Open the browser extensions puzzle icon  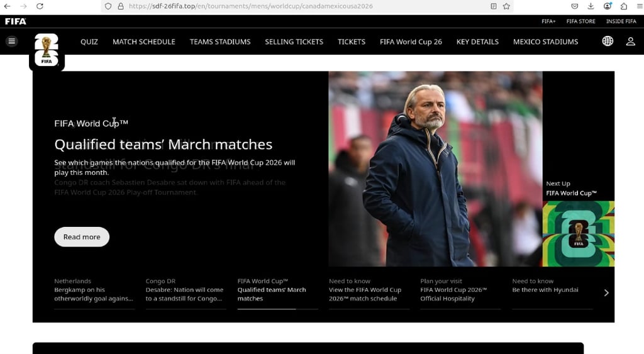(624, 6)
